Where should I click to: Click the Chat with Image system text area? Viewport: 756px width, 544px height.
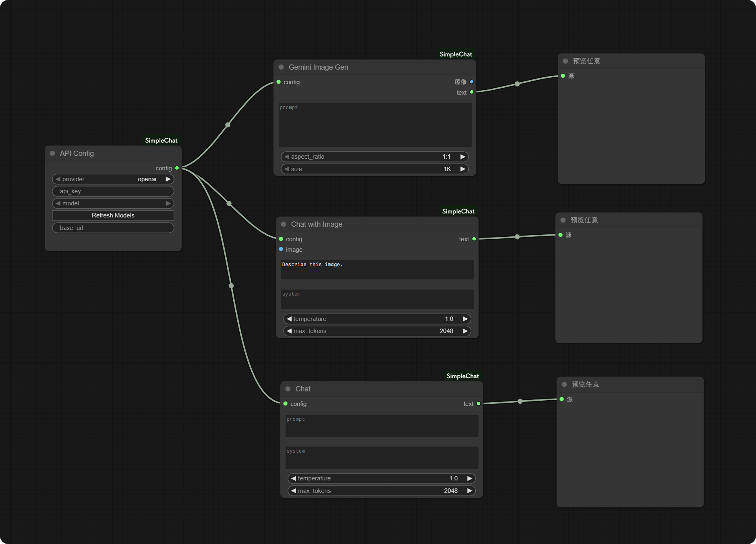tap(377, 299)
